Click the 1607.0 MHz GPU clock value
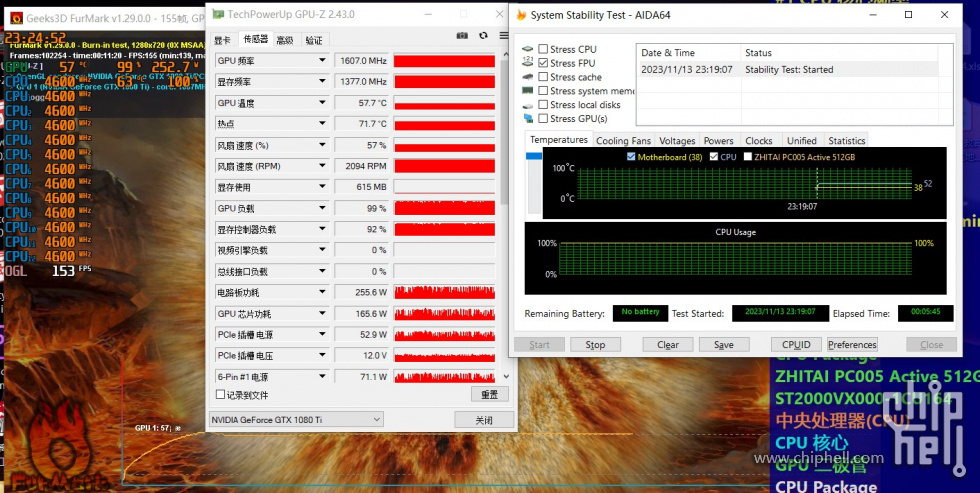Image resolution: width=980 pixels, height=493 pixels. tap(361, 61)
